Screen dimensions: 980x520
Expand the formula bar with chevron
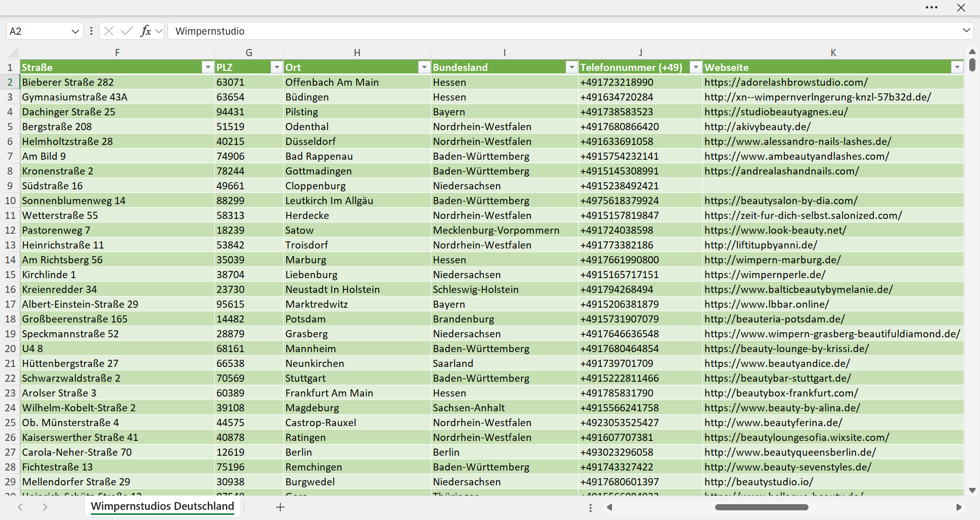click(966, 31)
